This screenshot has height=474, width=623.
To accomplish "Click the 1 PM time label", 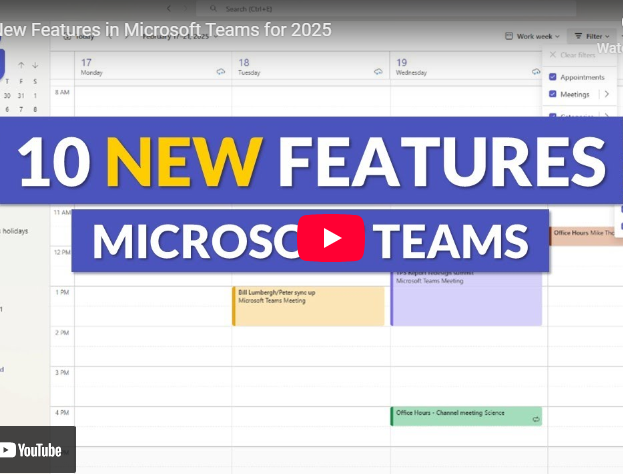I will tap(62, 292).
